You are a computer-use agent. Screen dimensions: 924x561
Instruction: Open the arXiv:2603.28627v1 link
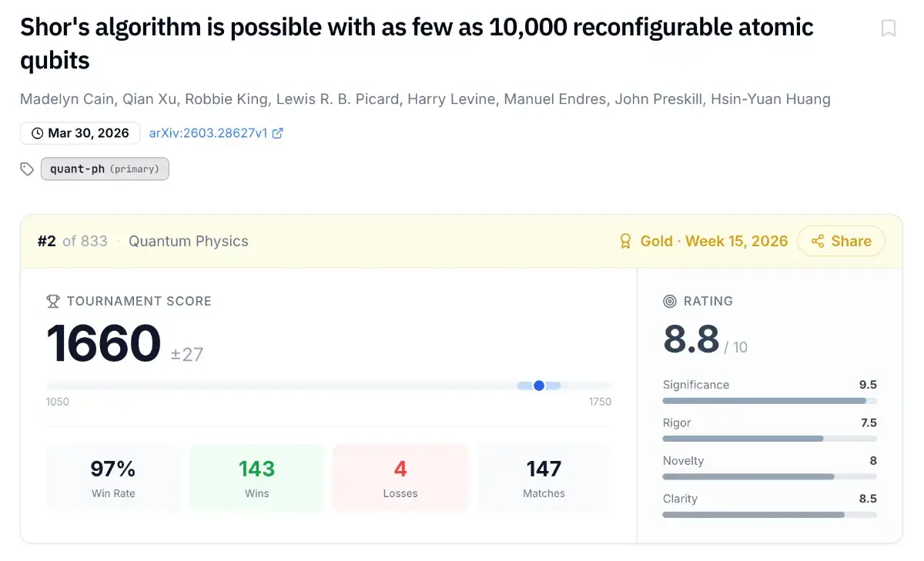(208, 133)
